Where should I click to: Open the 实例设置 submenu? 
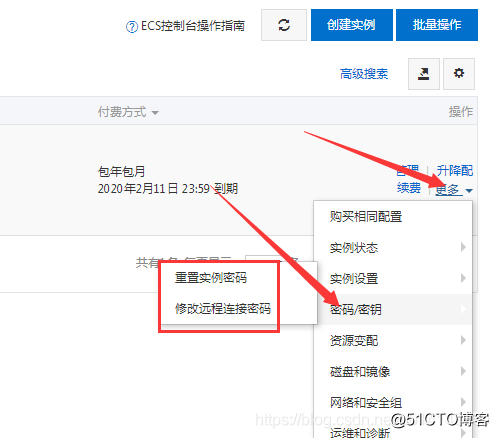(393, 278)
